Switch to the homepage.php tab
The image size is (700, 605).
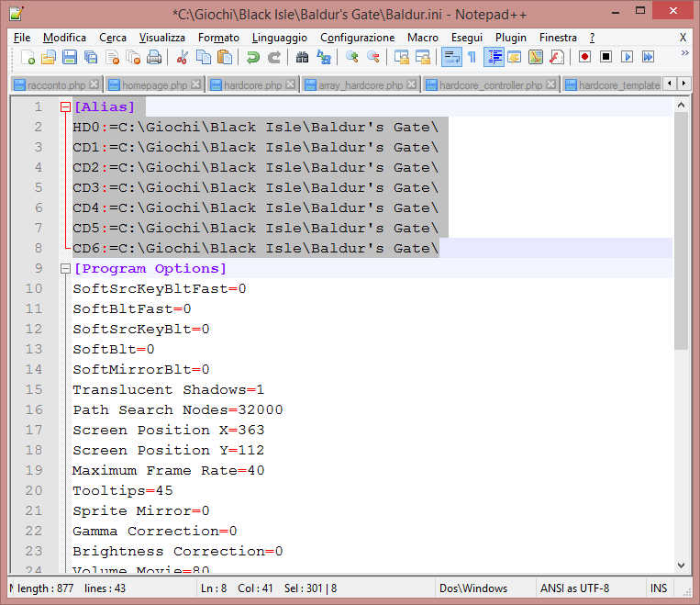[x=155, y=84]
